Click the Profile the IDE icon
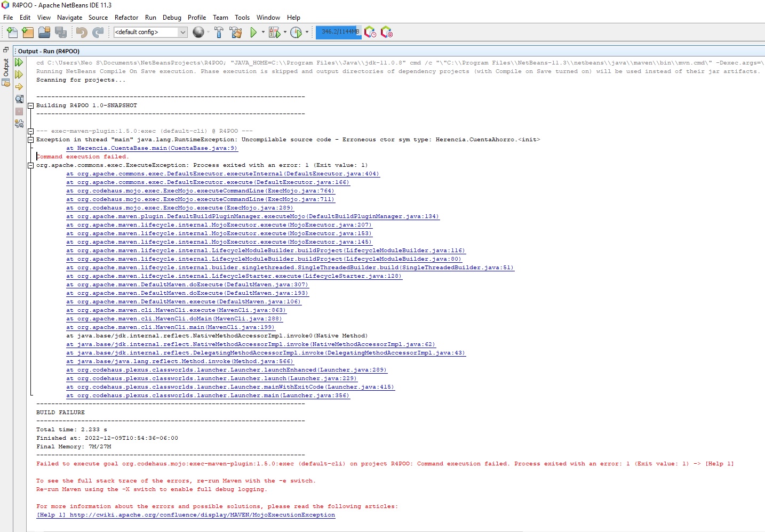This screenshot has width=765, height=532. 370,33
